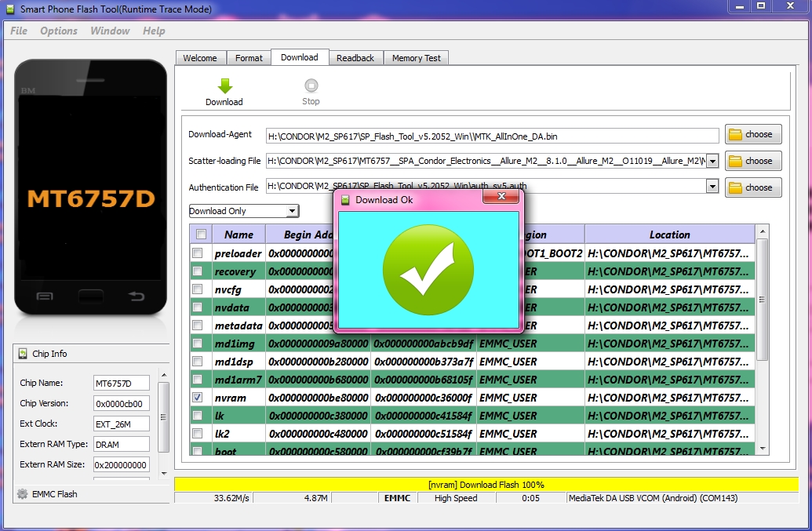
Task: Toggle the select-all checkbox in table header
Action: (x=201, y=235)
